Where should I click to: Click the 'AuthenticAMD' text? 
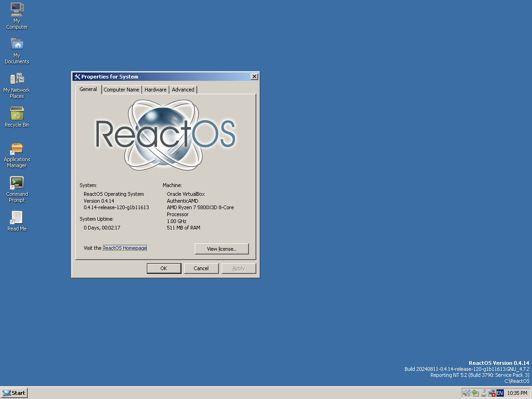coord(182,201)
